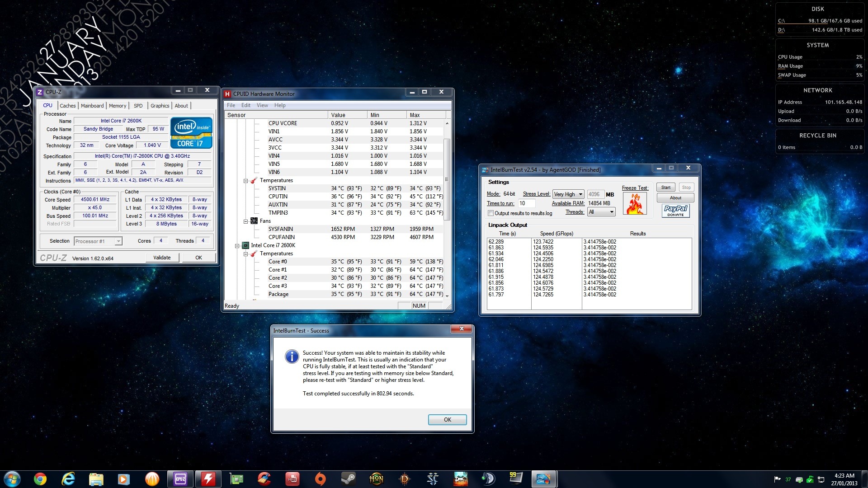868x488 pixels.
Task: Switch to the Caches tab in CPU-Z
Action: pyautogui.click(x=68, y=106)
